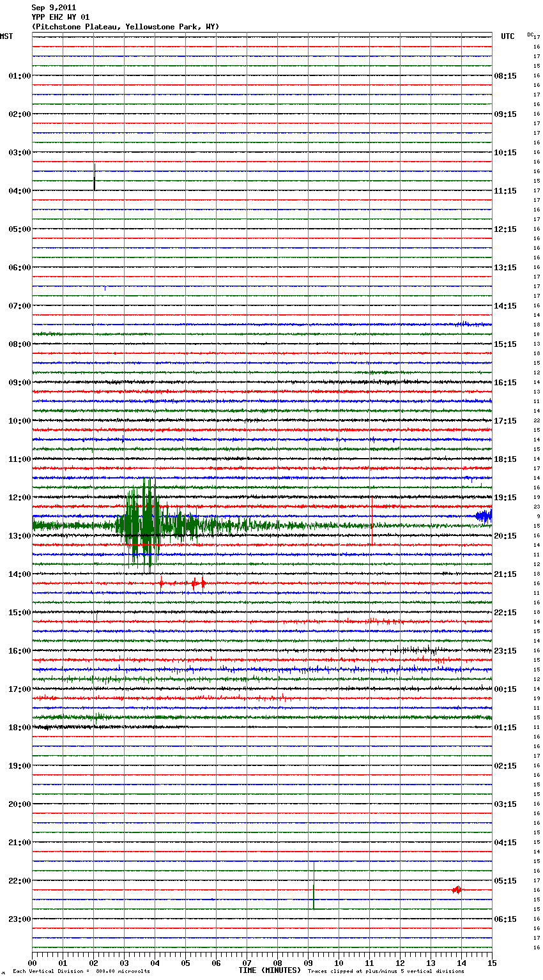Click the MST timezone header
The width and height of the screenshot is (543, 980).
coord(6,36)
